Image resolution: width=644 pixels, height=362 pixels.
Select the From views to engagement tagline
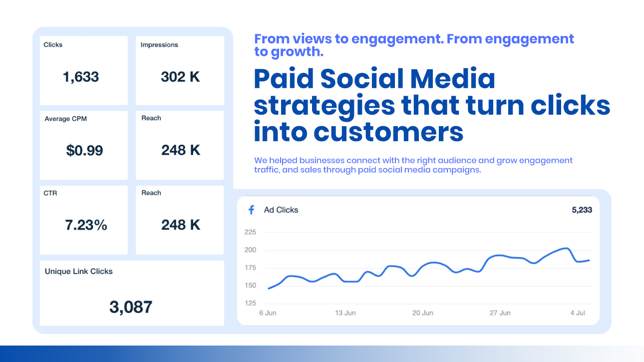point(413,45)
